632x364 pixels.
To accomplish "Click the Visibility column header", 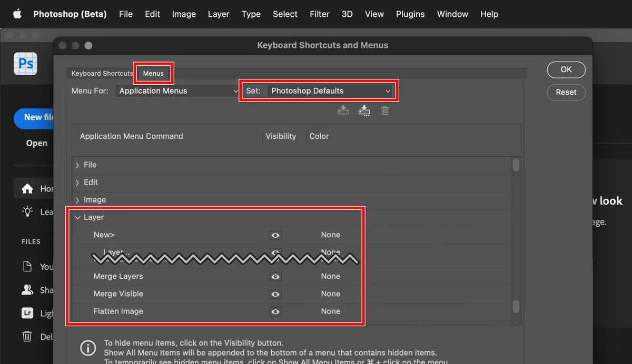I will 281,136.
